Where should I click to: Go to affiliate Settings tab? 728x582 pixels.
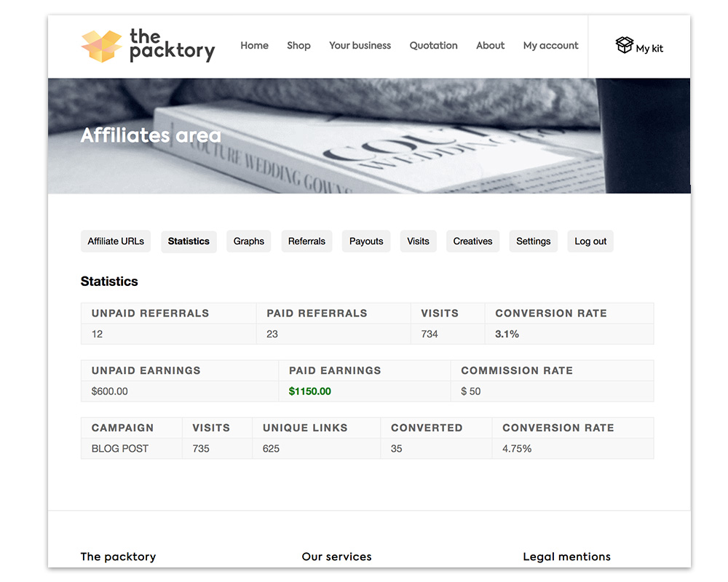pyautogui.click(x=534, y=242)
